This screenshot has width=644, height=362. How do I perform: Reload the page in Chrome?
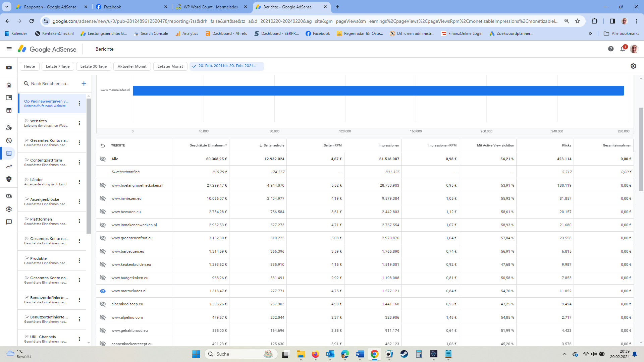click(x=32, y=21)
